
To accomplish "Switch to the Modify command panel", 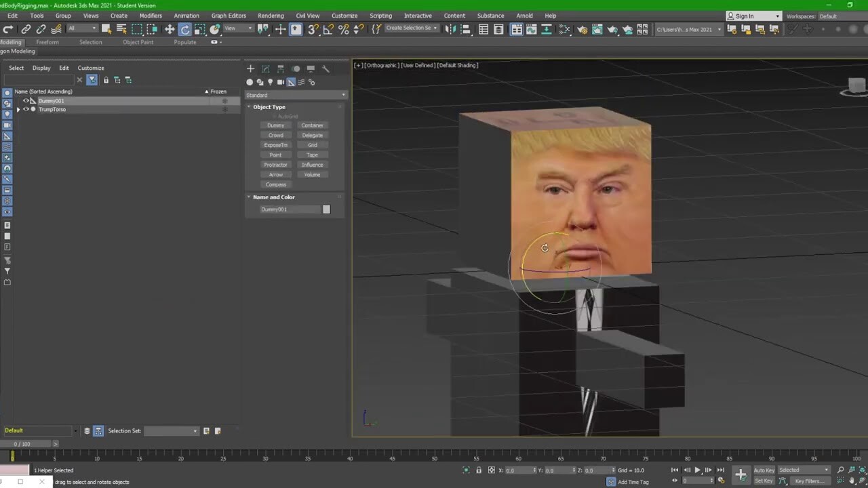I will (265, 68).
